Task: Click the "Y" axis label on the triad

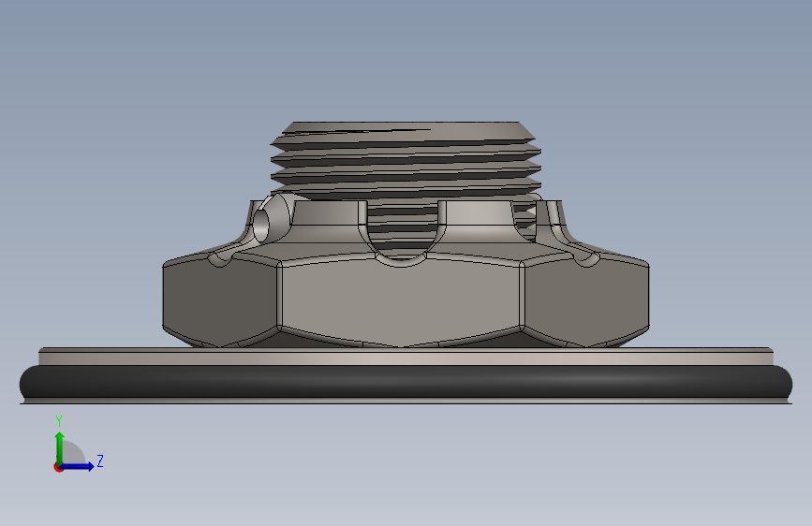Action: pyautogui.click(x=59, y=421)
